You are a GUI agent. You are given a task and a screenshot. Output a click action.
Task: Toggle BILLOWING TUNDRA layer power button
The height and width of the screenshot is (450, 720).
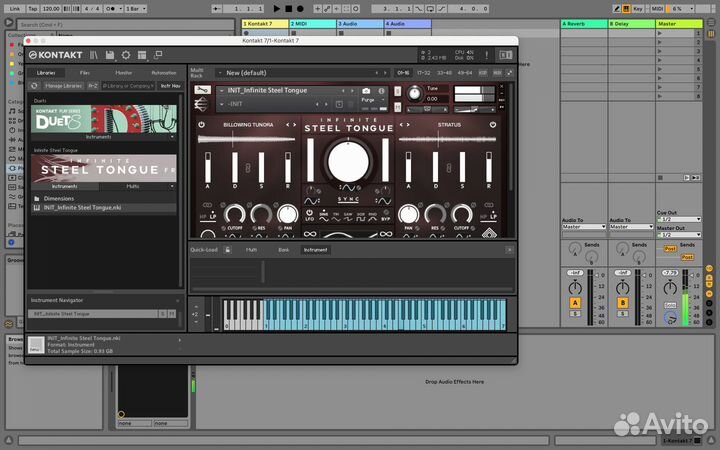click(x=201, y=125)
